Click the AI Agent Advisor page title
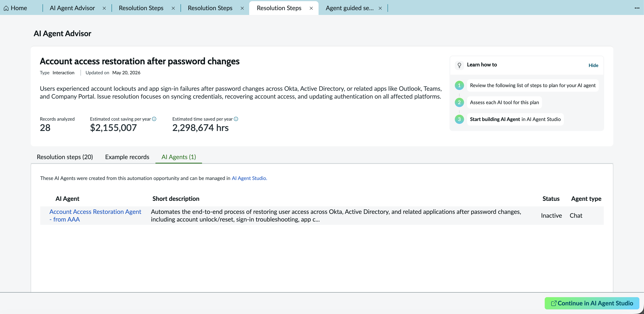 [x=62, y=34]
